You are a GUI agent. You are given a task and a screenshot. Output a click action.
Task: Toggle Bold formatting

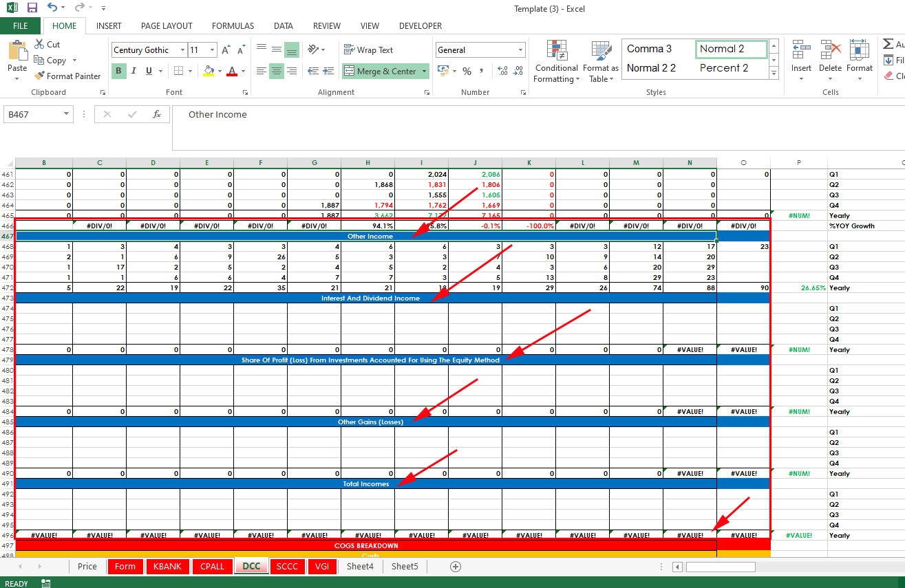tap(118, 71)
